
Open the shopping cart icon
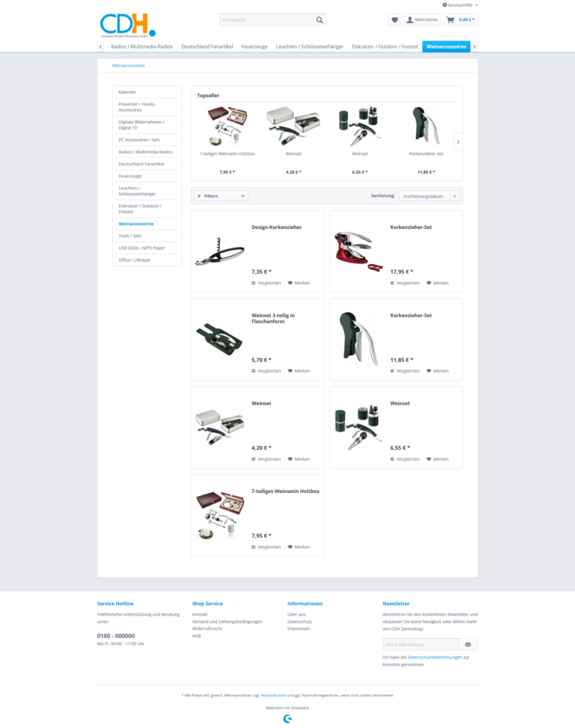pos(451,19)
